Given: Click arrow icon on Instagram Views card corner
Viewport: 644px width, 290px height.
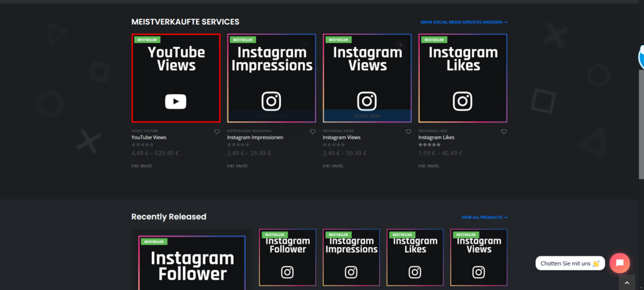Looking at the screenshot, I should point(401,45).
